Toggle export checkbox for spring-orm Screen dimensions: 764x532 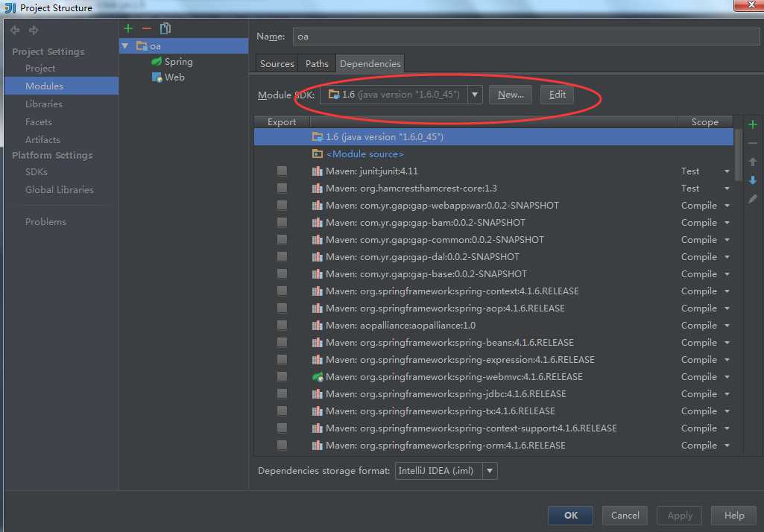tap(282, 445)
